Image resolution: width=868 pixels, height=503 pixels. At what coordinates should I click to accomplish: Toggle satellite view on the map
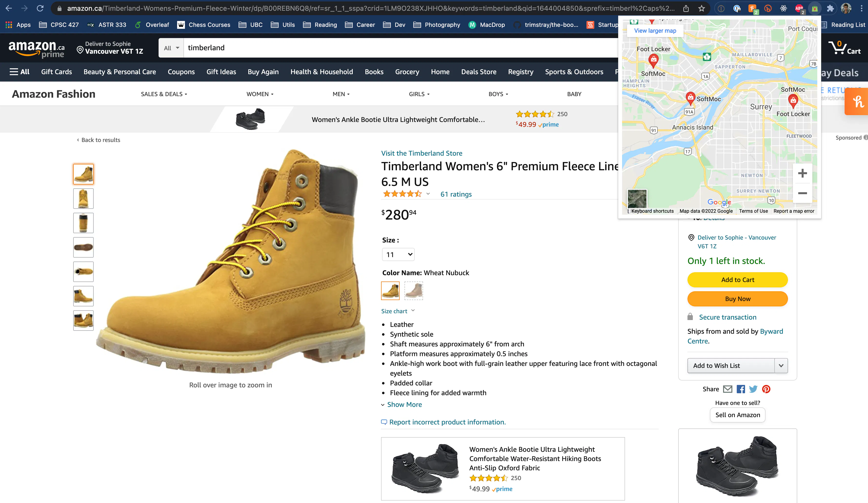(637, 199)
